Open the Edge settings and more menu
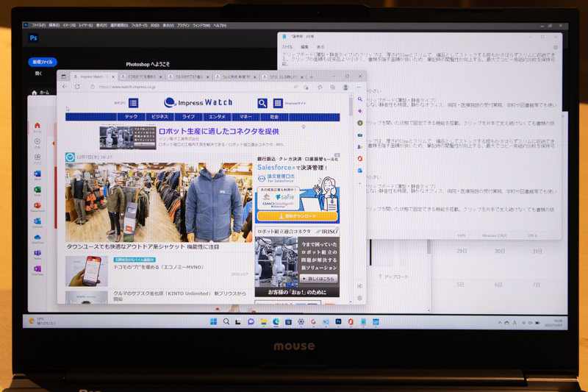 (x=359, y=87)
